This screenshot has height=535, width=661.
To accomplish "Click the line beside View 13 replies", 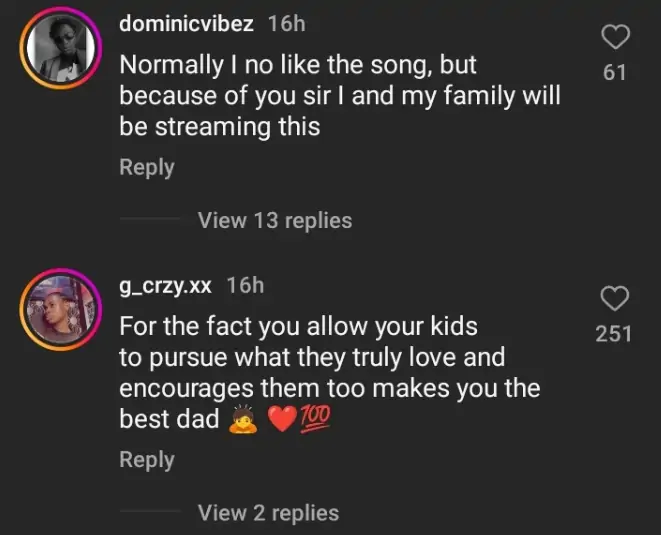I will tap(149, 220).
